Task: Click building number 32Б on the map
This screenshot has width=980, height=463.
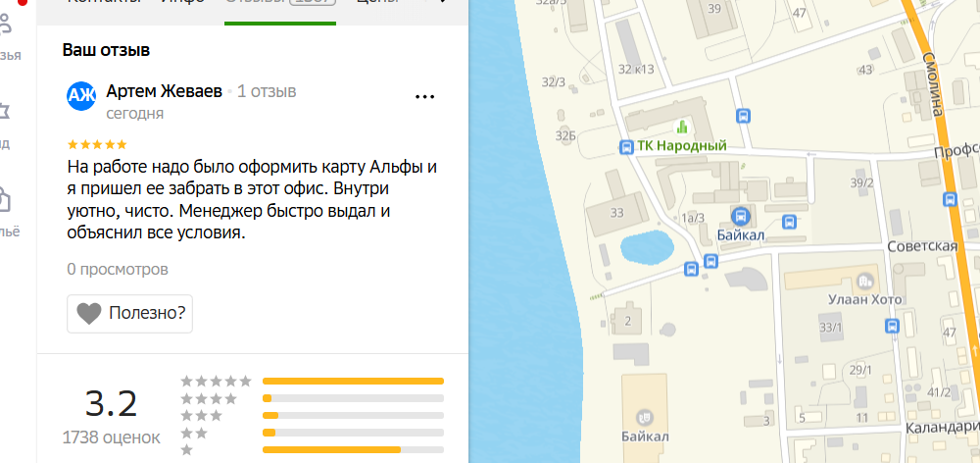Action: tap(565, 135)
